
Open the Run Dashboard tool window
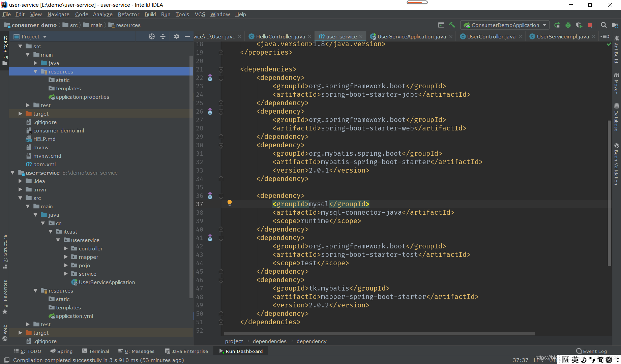(x=241, y=351)
